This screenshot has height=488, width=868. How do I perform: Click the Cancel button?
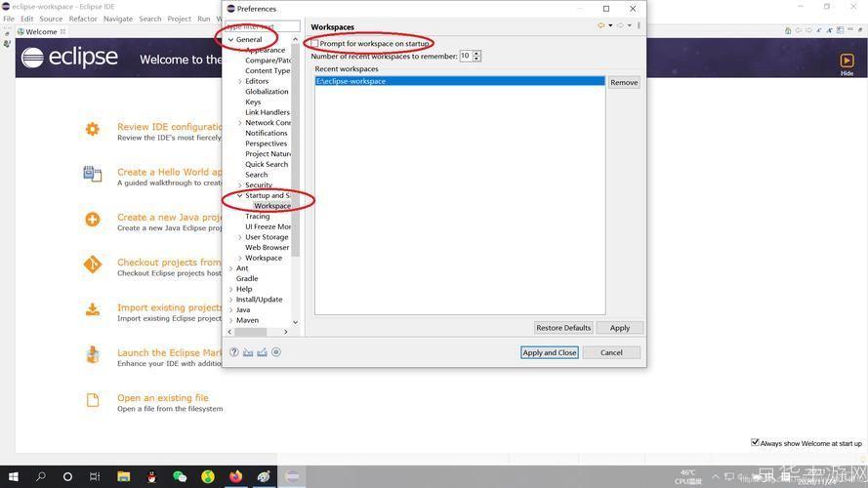pos(611,352)
